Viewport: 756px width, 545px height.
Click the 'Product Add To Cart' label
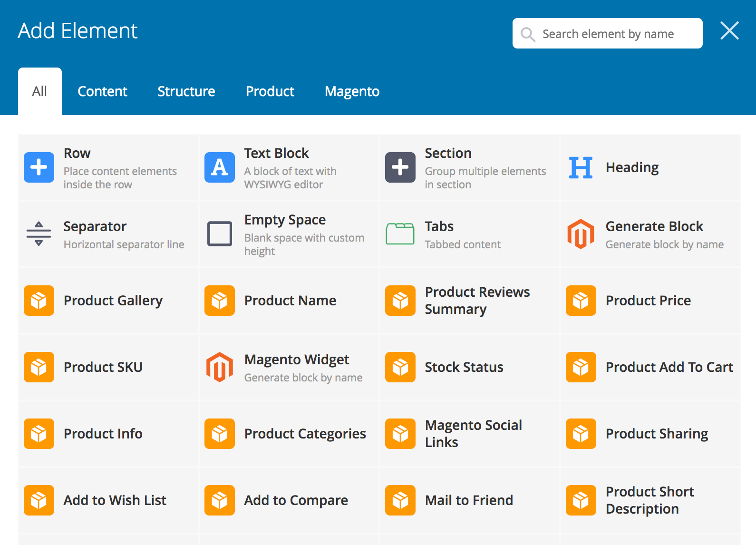tap(669, 367)
